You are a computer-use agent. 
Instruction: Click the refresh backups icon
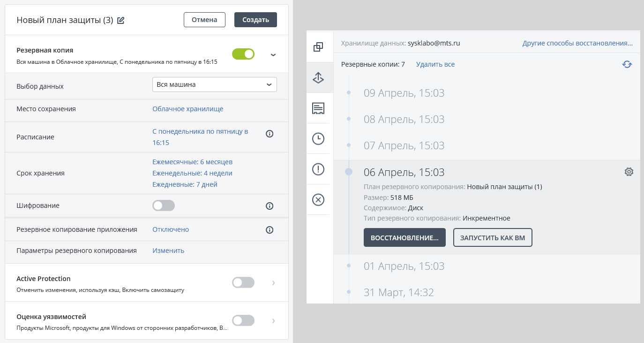[627, 64]
